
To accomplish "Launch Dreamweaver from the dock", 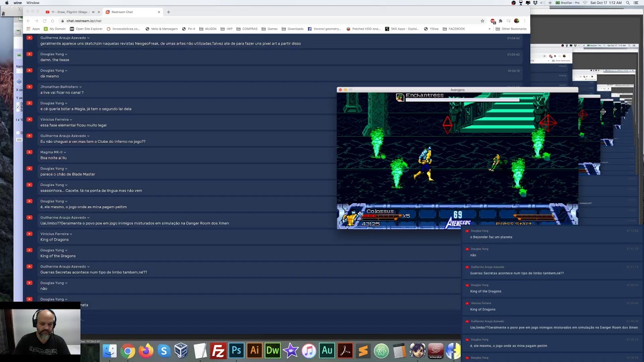I will point(273,350).
